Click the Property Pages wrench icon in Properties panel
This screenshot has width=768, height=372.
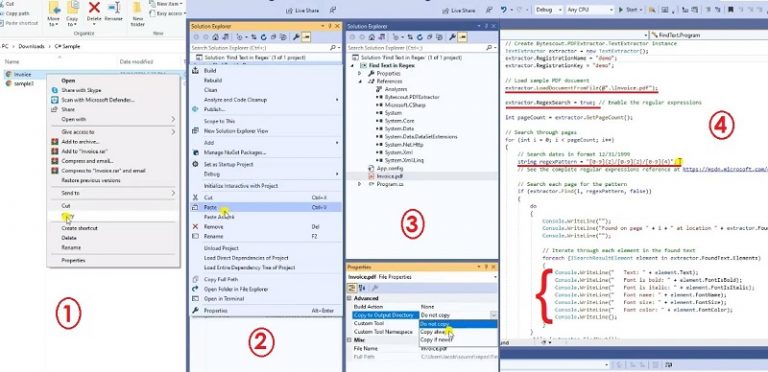click(374, 288)
